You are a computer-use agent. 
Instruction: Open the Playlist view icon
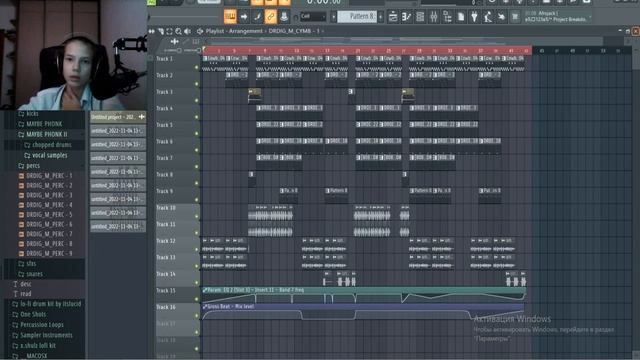(393, 17)
